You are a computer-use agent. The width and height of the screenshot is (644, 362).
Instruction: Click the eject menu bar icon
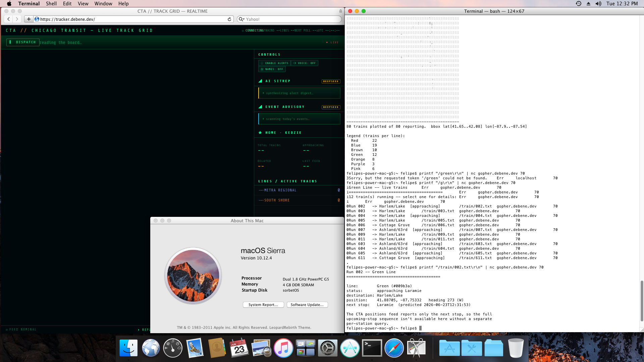coord(588,3)
